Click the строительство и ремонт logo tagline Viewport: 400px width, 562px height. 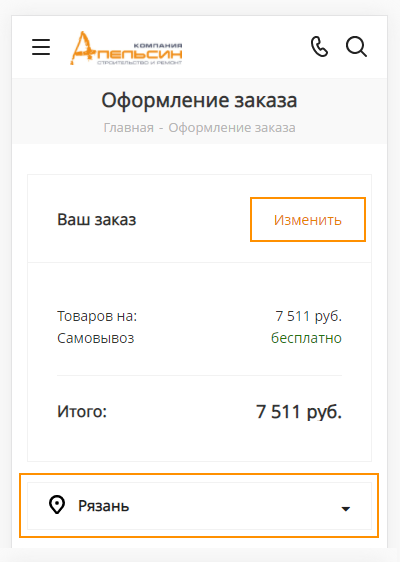(139, 63)
